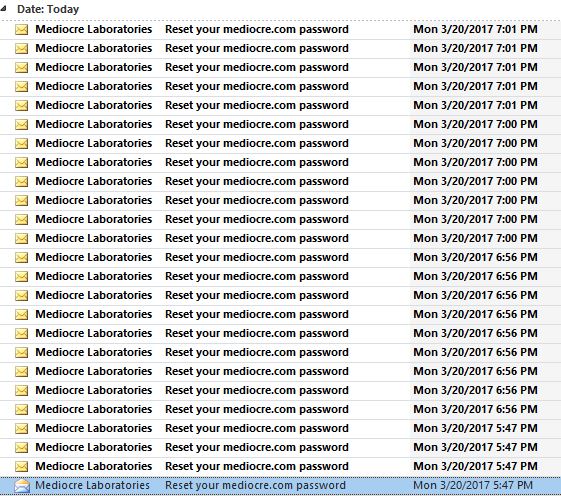Click envelope icon of the topmost 7:01 PM email

click(x=21, y=29)
